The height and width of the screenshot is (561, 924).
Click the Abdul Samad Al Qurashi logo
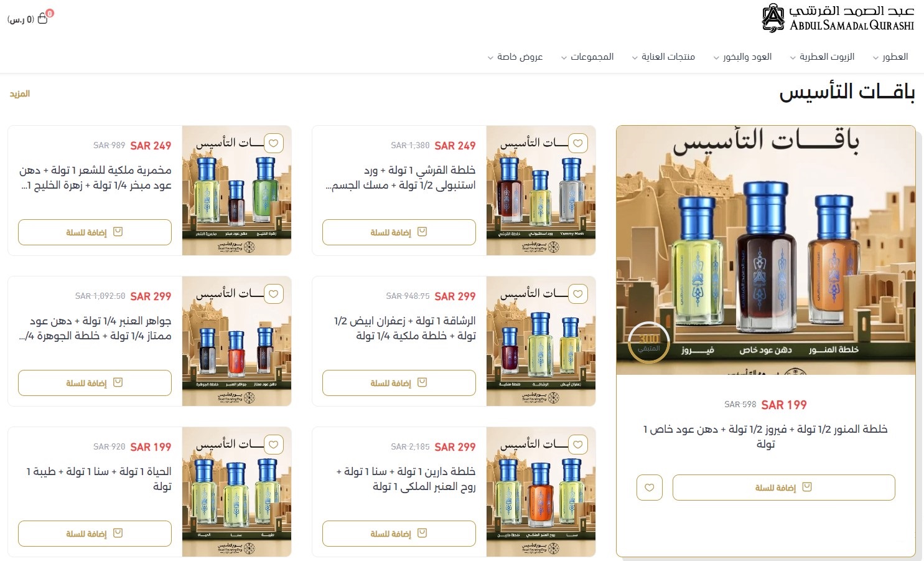(x=838, y=18)
